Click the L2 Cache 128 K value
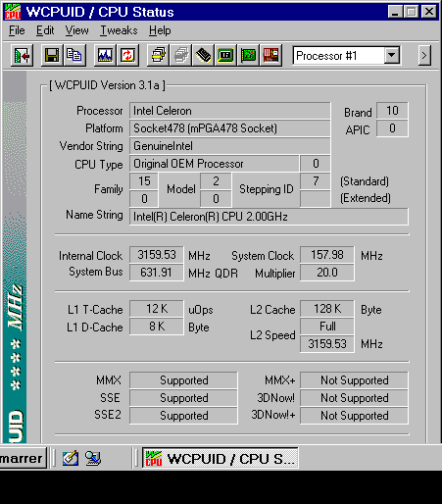The image size is (442, 504). [327, 309]
